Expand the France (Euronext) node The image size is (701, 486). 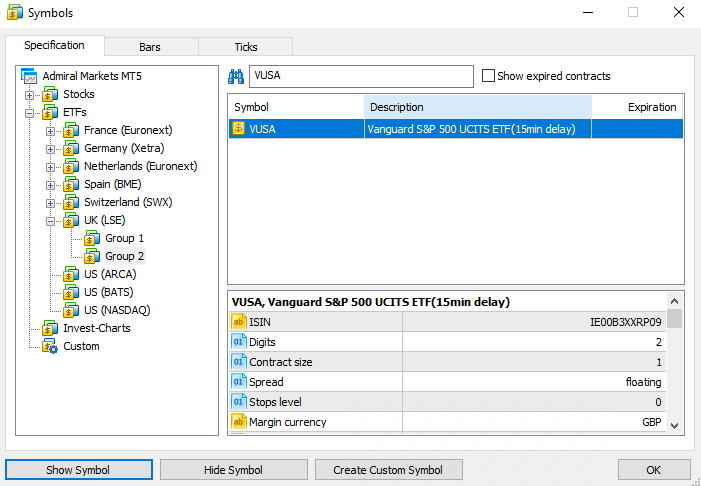pyautogui.click(x=51, y=131)
